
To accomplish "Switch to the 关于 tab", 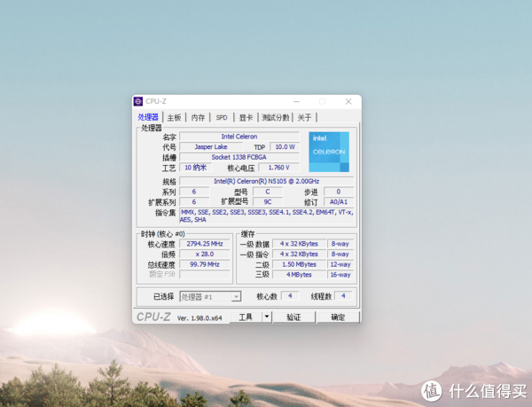I will coord(304,117).
